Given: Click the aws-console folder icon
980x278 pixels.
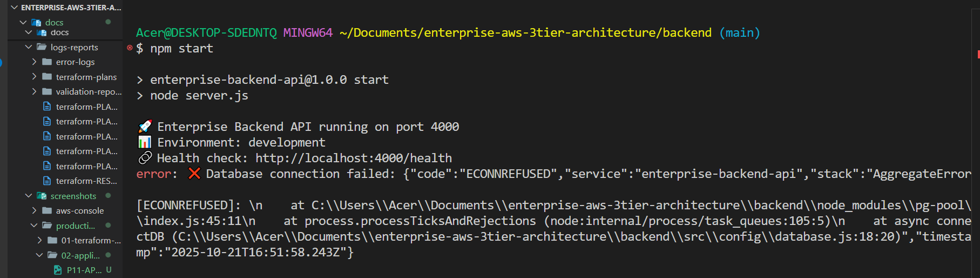Looking at the screenshot, I should coord(47,210).
